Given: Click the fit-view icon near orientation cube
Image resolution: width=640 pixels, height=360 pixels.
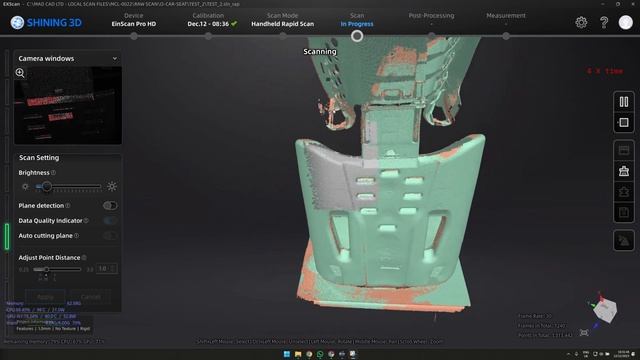Looking at the screenshot, I should 584,333.
